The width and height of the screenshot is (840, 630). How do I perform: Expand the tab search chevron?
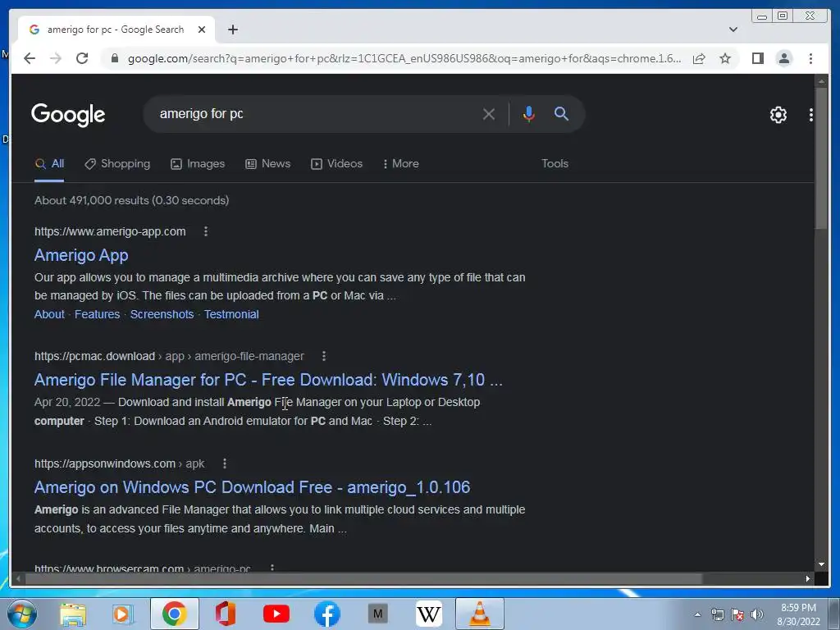click(733, 30)
